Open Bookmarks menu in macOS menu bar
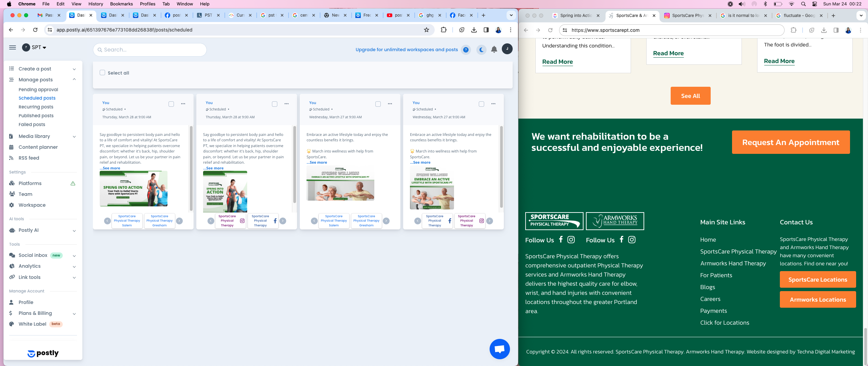Viewport: 868px width, 366px height. (x=121, y=4)
